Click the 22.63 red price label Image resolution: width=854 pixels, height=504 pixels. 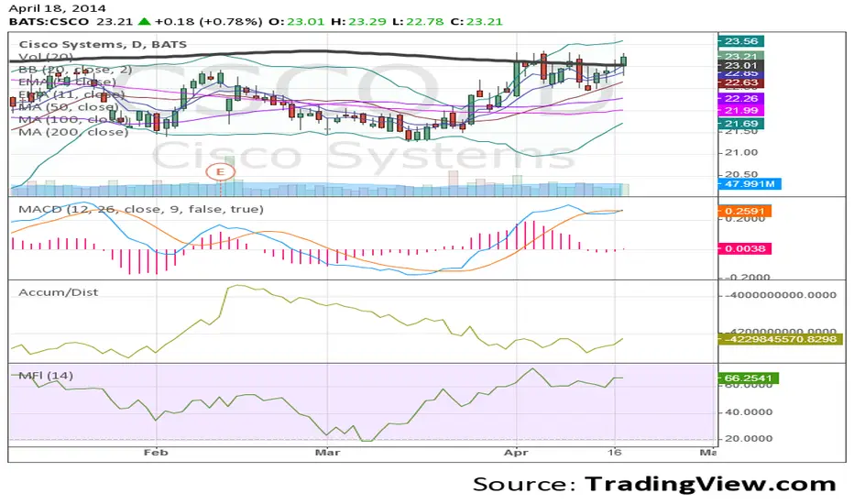741,82
